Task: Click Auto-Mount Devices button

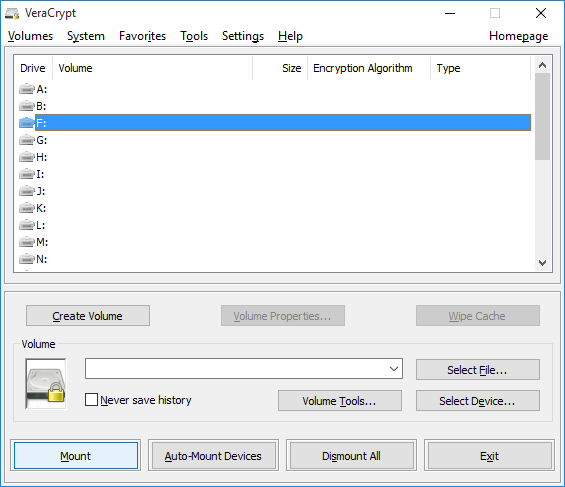Action: [x=213, y=456]
